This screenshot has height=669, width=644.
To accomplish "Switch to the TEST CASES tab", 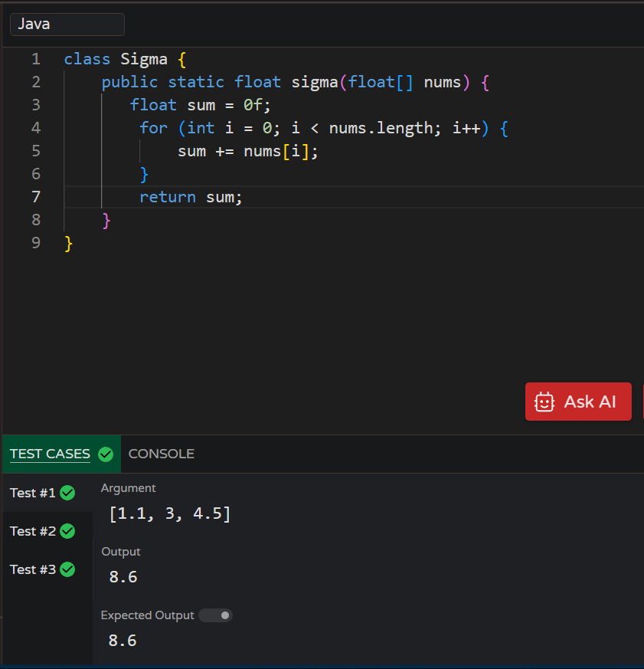I will tap(50, 454).
